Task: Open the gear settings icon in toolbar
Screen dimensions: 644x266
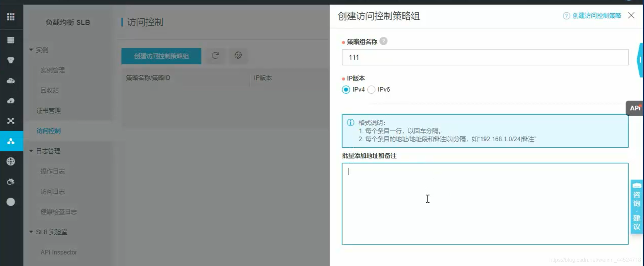Action: (238, 55)
